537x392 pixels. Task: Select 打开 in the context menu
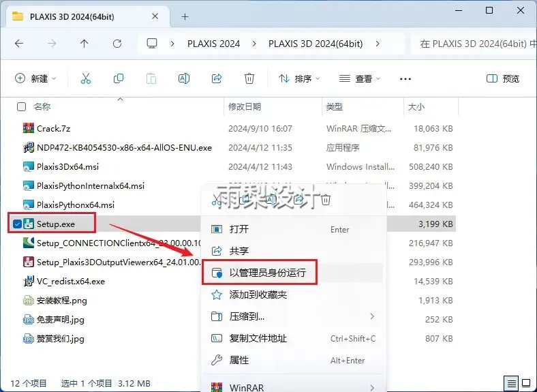[x=293, y=229]
